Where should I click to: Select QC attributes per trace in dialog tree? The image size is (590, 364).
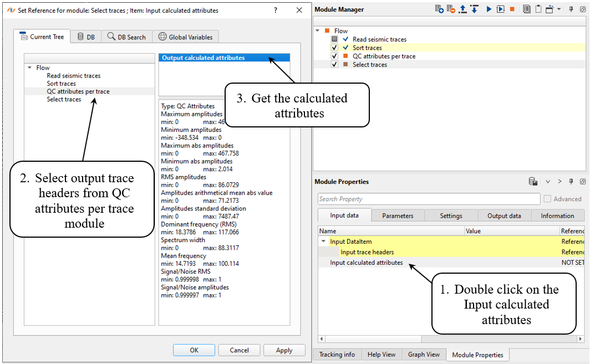[78, 91]
